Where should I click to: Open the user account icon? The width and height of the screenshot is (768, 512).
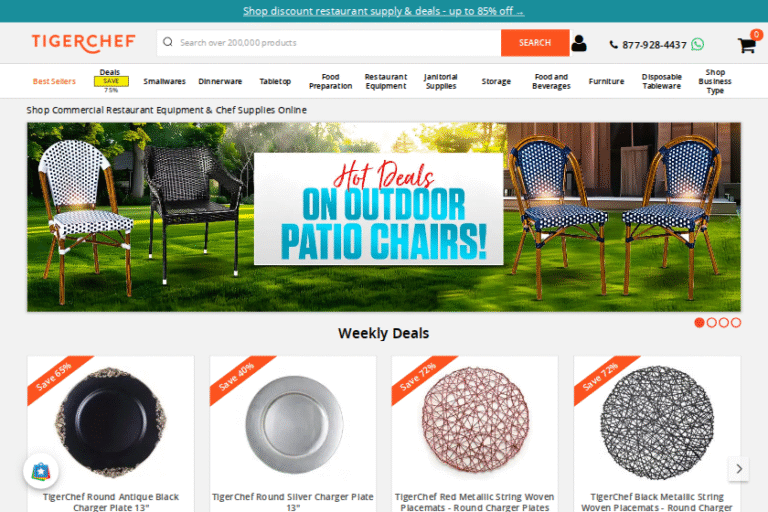point(578,43)
